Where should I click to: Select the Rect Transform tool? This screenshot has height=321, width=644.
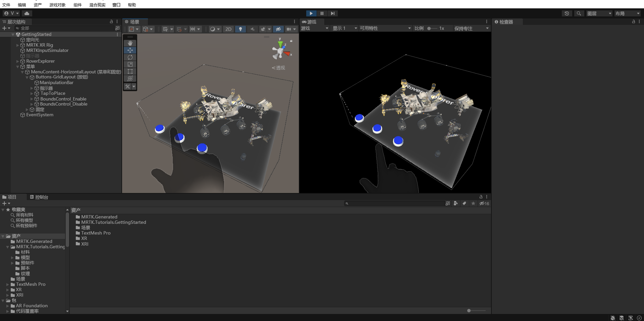tap(130, 71)
